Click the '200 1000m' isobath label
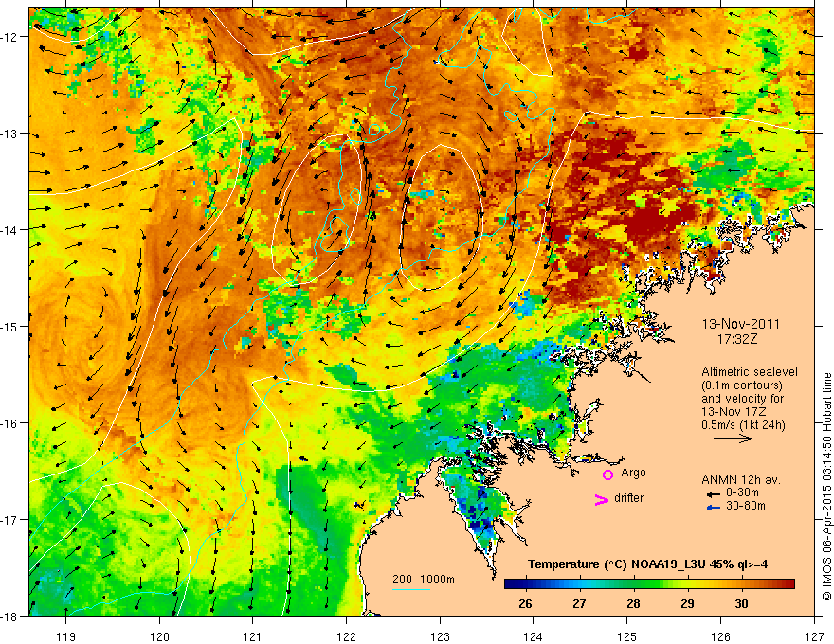834x644 pixels. (424, 580)
